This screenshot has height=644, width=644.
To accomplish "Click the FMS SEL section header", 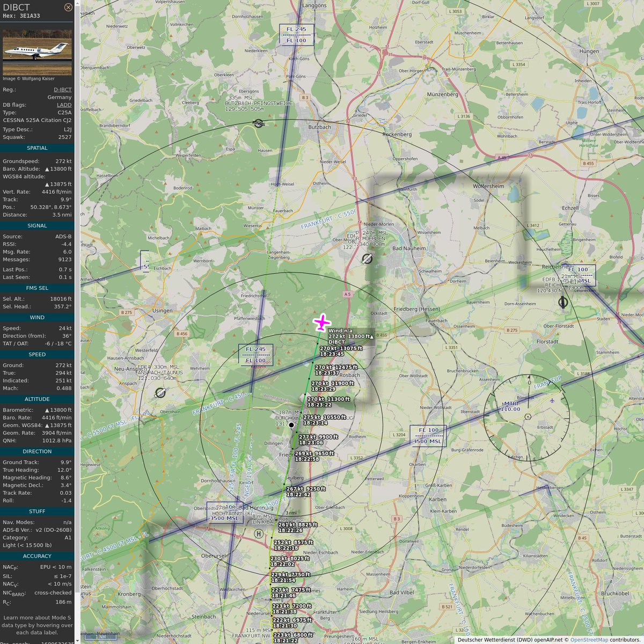I will pyautogui.click(x=37, y=288).
